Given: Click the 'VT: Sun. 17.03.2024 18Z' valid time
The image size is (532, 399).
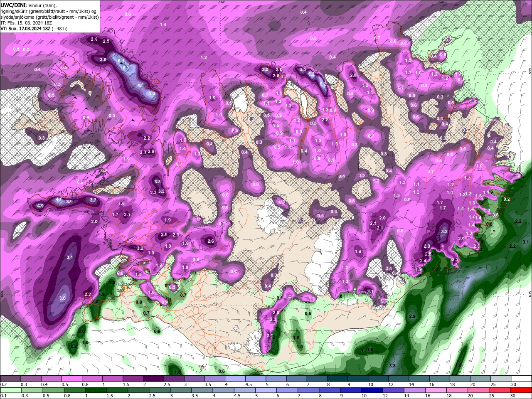Looking at the screenshot, I should [x=25, y=29].
